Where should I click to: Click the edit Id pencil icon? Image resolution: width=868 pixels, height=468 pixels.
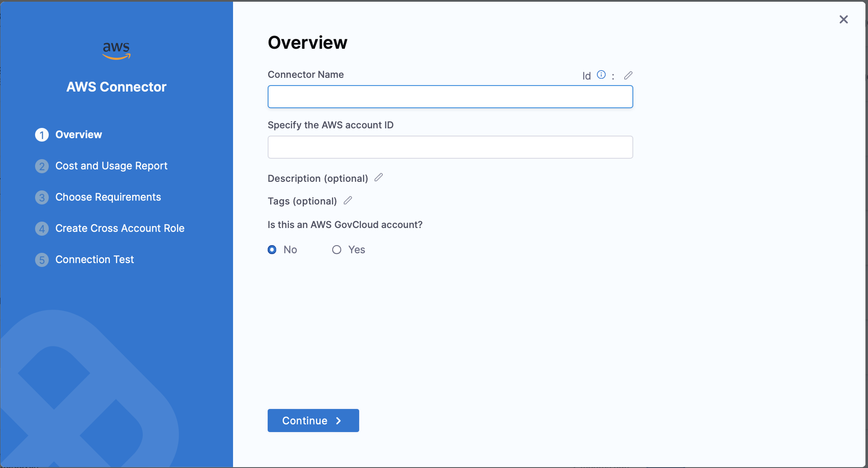click(628, 75)
